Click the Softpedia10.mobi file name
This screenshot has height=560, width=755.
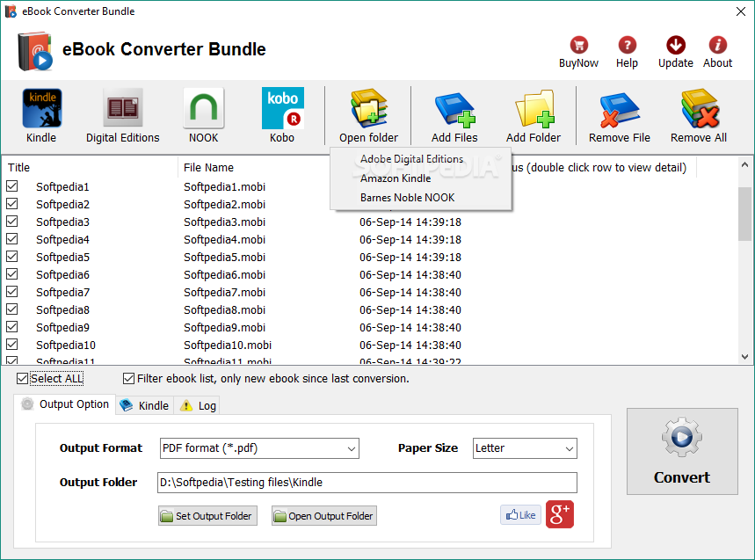(x=228, y=345)
